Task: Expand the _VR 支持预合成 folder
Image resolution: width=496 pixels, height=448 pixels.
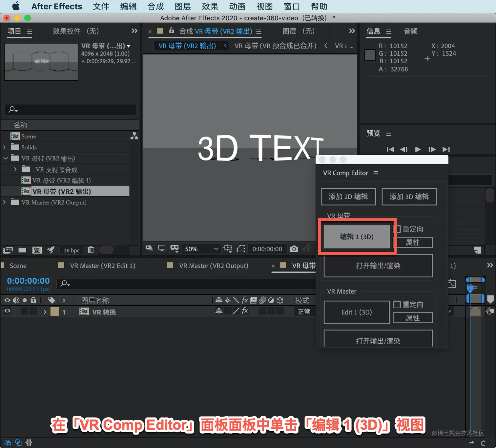Action: (x=15, y=169)
